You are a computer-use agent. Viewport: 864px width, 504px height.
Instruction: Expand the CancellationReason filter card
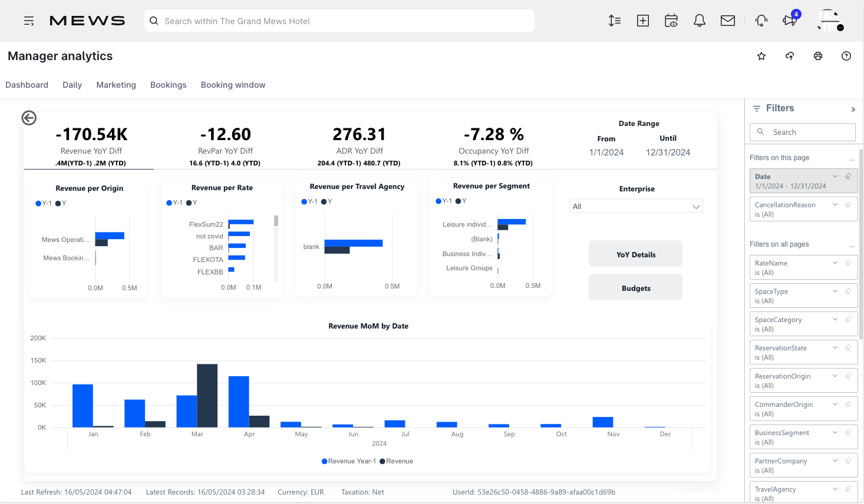pyautogui.click(x=835, y=204)
